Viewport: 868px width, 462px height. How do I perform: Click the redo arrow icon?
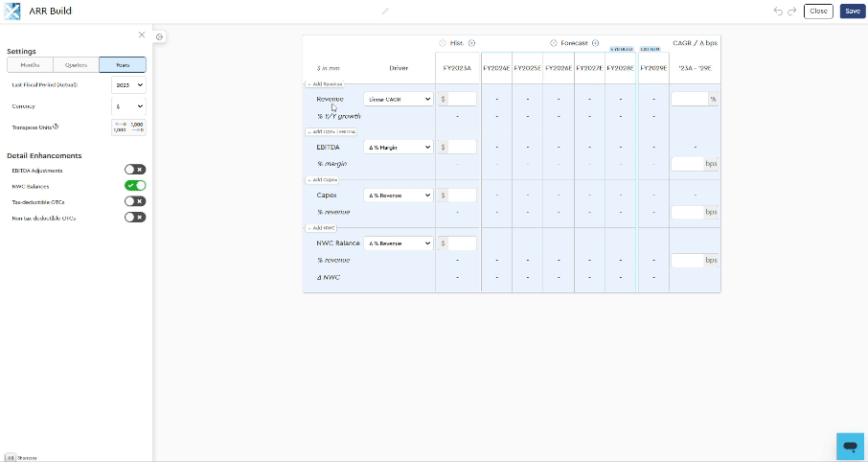pos(792,12)
